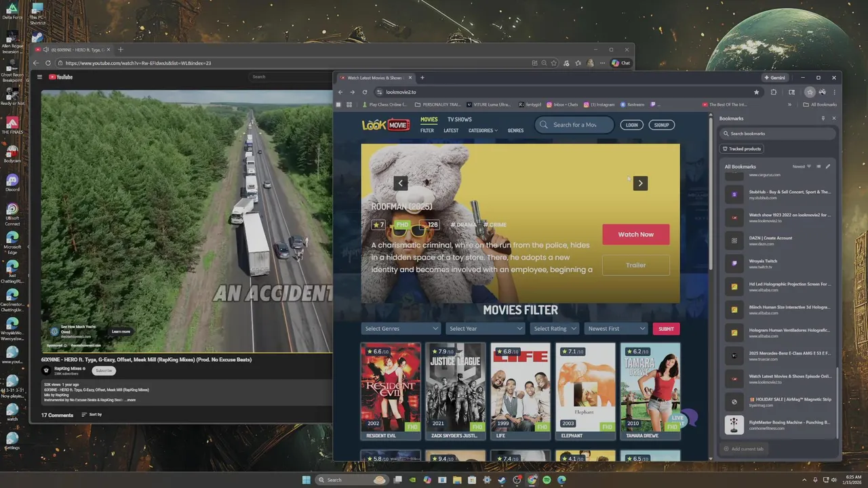Click LookMovie site logo
868x488 pixels.
coord(385,125)
